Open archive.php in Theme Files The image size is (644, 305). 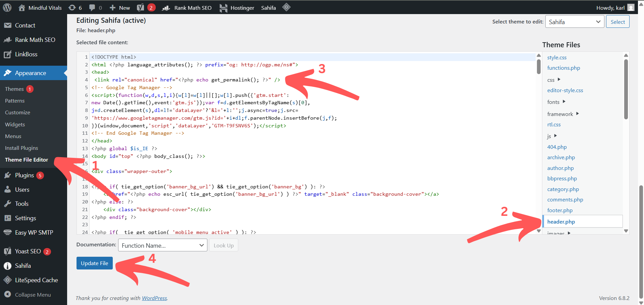(x=561, y=157)
